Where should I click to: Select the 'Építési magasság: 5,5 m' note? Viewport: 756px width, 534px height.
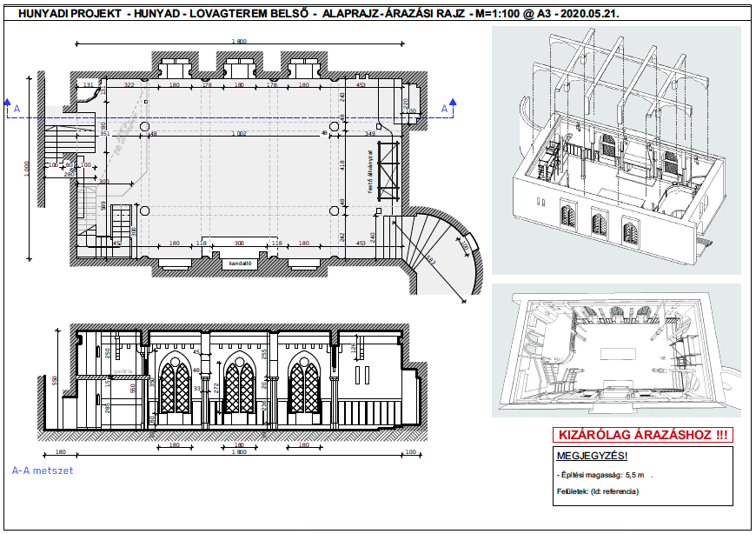[x=600, y=475]
